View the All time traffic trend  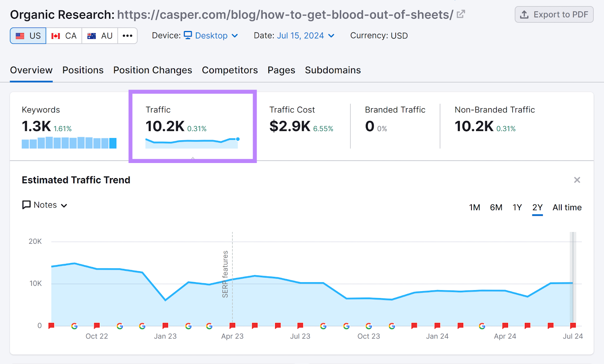[567, 207]
